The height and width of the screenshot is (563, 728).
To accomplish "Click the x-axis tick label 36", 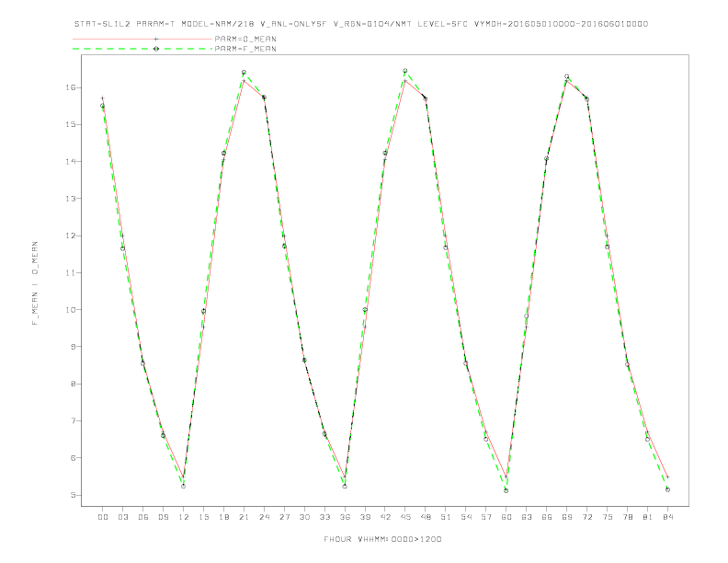I will tap(345, 517).
